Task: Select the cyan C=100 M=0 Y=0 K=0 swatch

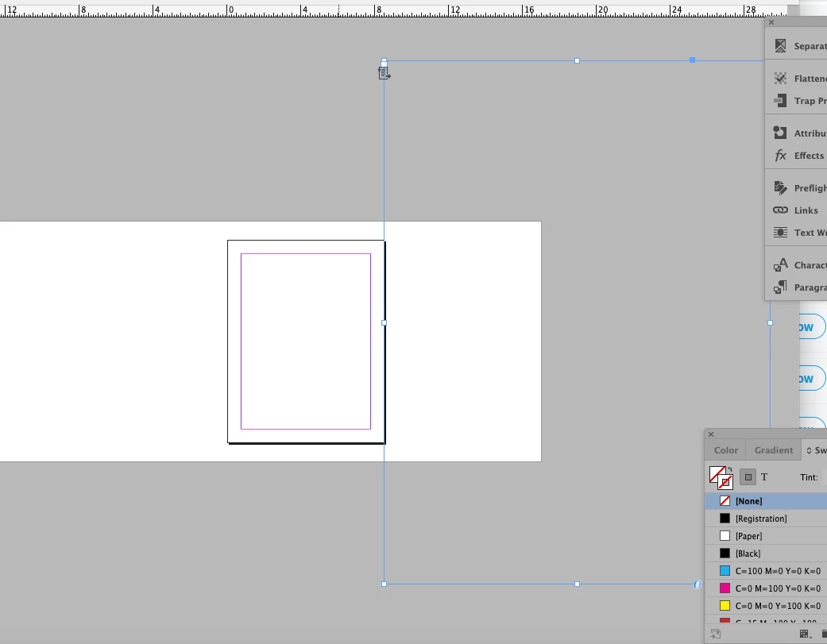Action: tap(767, 571)
